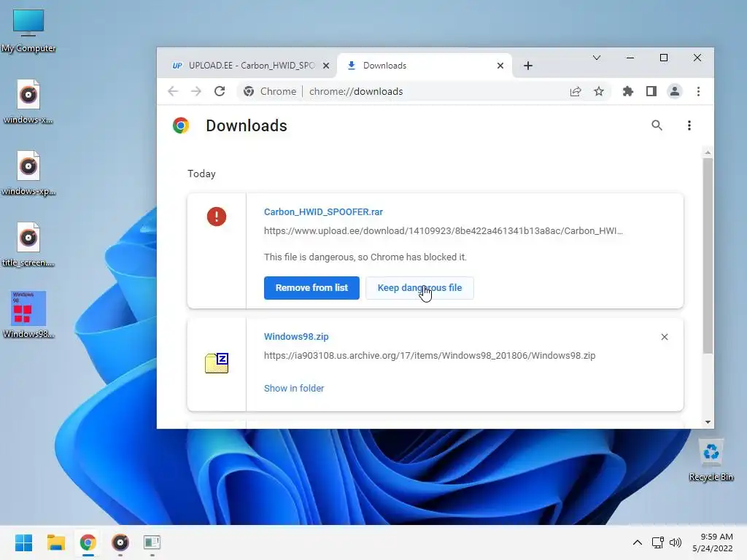
Task: Go back using the browser back arrow
Action: [x=173, y=91]
